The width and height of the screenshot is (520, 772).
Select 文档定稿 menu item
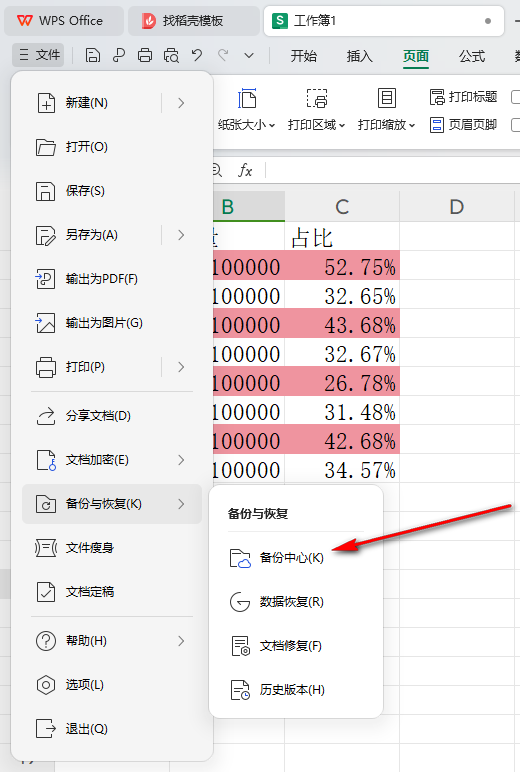(x=112, y=592)
